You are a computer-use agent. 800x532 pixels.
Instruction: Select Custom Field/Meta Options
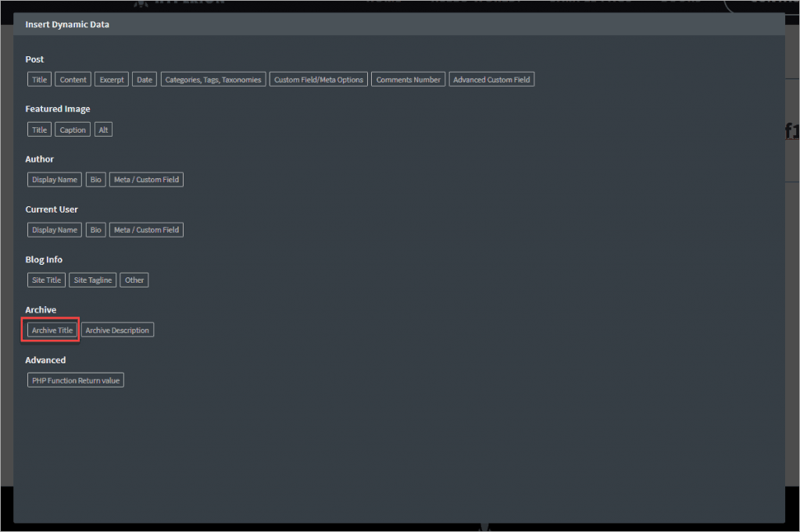coord(319,80)
